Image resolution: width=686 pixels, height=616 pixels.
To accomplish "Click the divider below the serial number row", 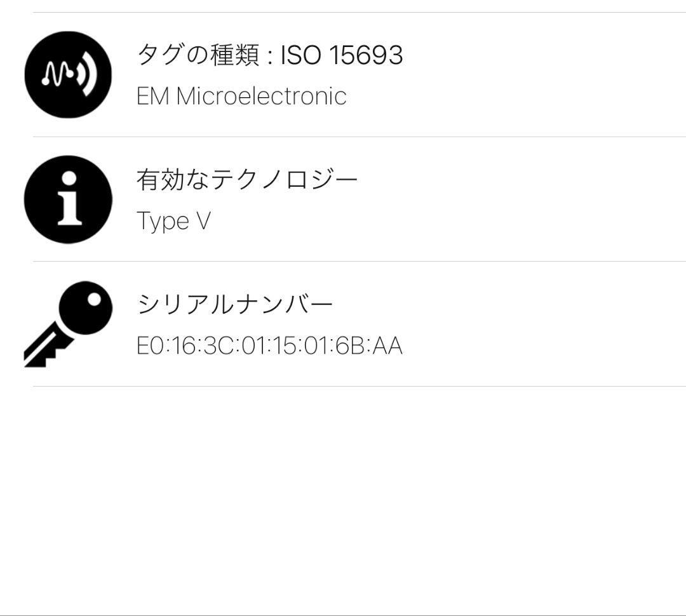I will (360, 386).
